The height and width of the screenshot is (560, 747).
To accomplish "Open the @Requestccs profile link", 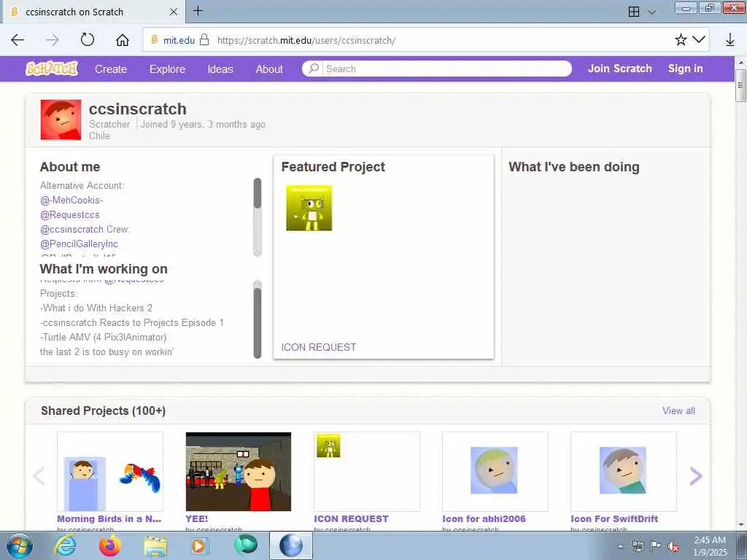I will (x=69, y=215).
